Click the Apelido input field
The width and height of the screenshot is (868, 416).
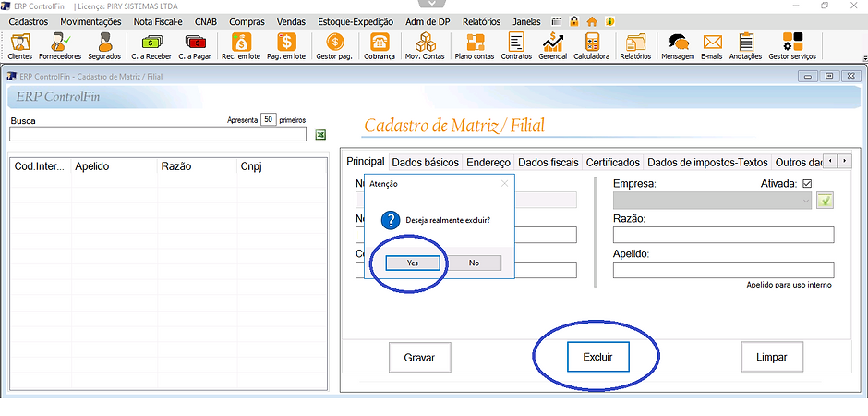(x=723, y=270)
